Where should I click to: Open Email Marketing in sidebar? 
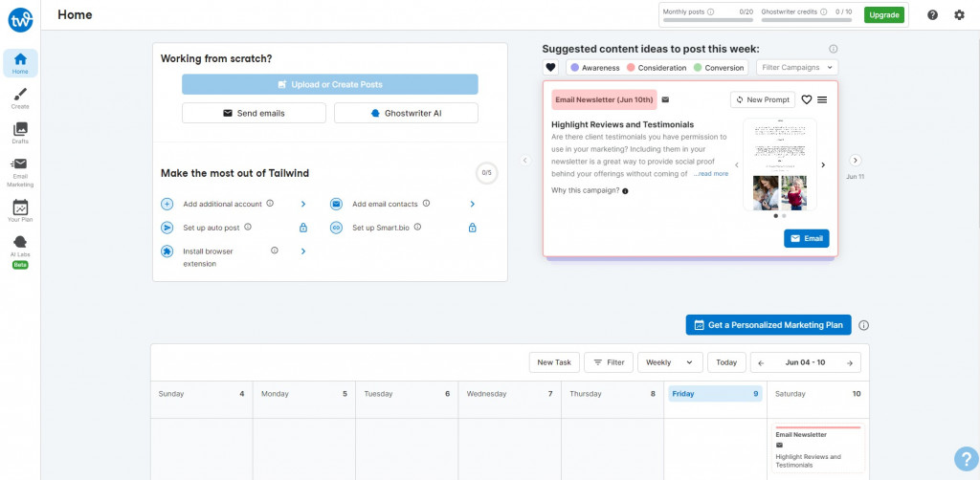pos(20,172)
